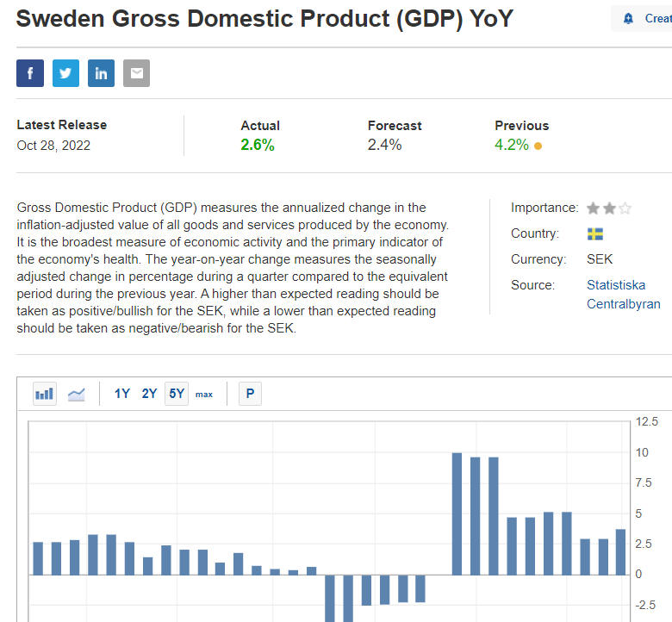Image resolution: width=672 pixels, height=622 pixels.
Task: Share page on Twitter
Action: click(65, 73)
